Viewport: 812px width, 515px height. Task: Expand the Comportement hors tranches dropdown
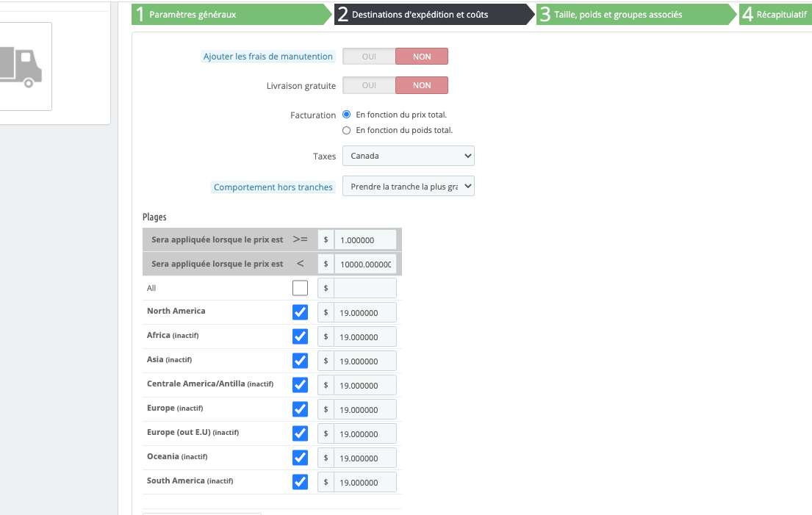tap(409, 187)
